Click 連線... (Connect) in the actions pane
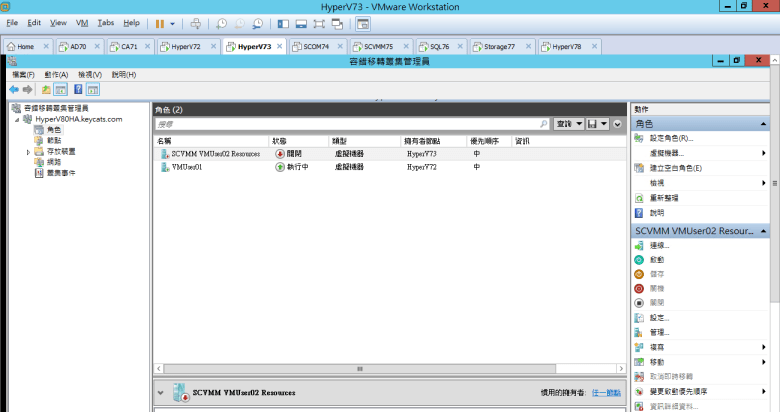The height and width of the screenshot is (412, 780). (x=658, y=245)
